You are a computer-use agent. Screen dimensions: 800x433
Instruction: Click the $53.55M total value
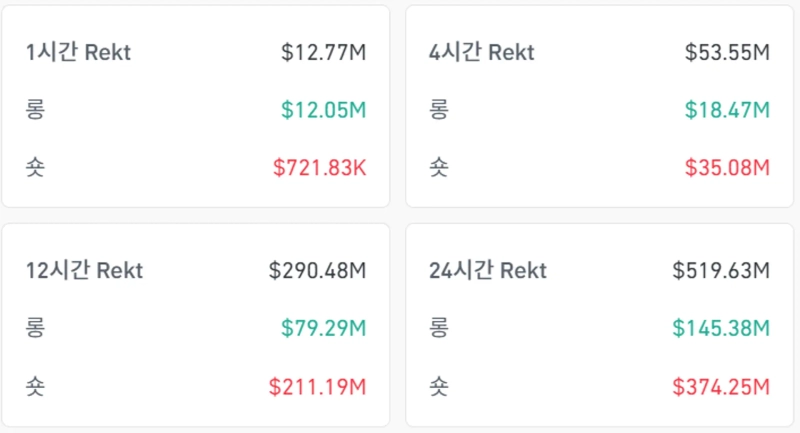coord(727,53)
